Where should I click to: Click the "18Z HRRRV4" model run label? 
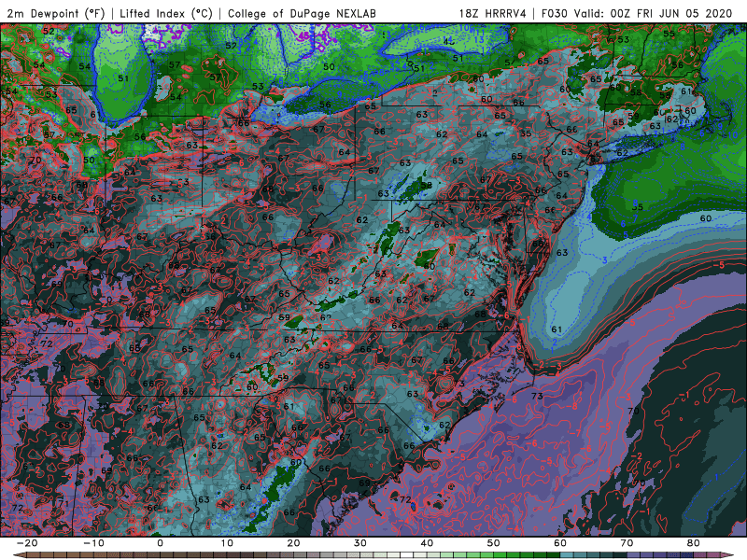(493, 13)
